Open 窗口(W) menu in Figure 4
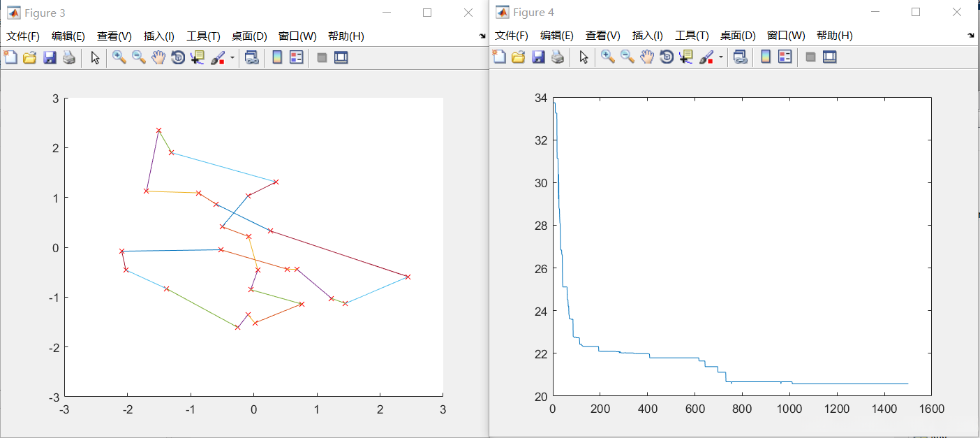 click(786, 36)
